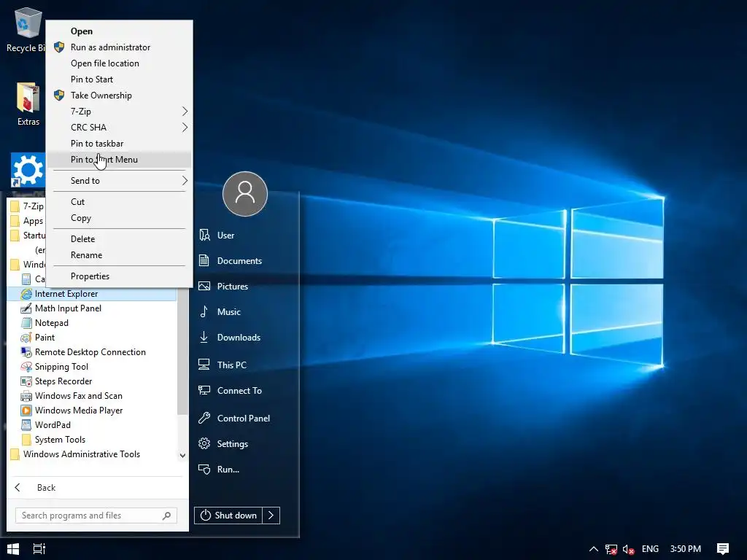Click the Windows Fax and Scan icon
Screen dimensions: 747x560
click(x=26, y=396)
